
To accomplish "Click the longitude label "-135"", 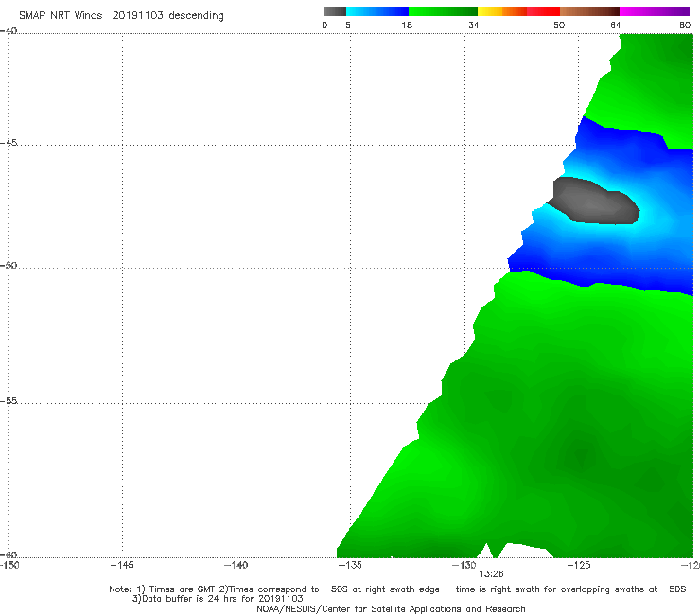I will click(x=350, y=565).
